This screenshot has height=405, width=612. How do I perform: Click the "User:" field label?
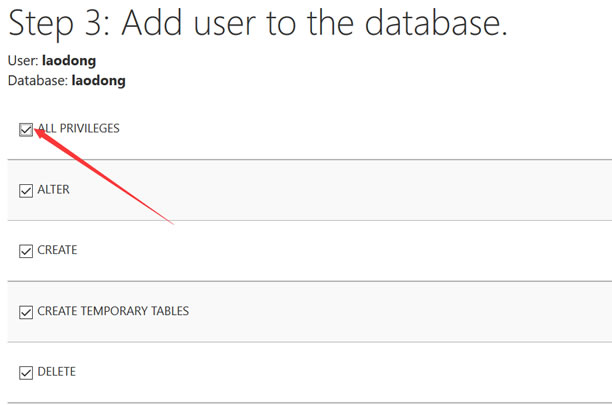[23, 60]
